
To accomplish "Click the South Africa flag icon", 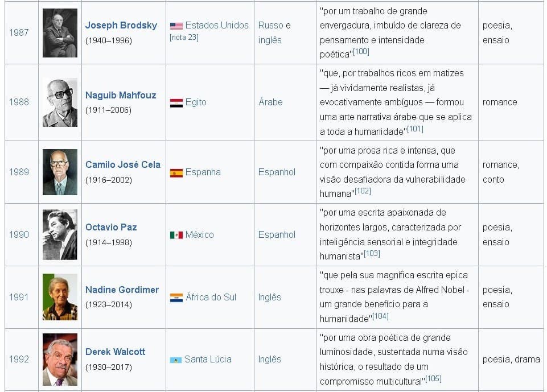I will pyautogui.click(x=176, y=298).
